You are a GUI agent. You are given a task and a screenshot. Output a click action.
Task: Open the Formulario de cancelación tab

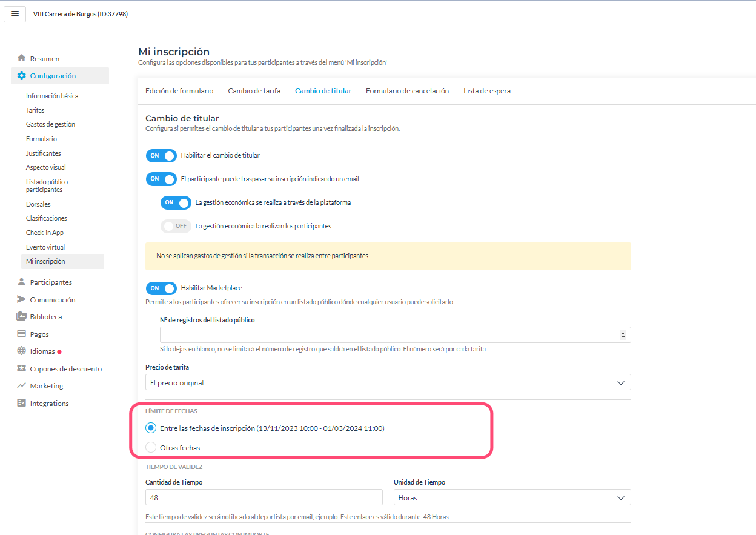[x=408, y=91]
